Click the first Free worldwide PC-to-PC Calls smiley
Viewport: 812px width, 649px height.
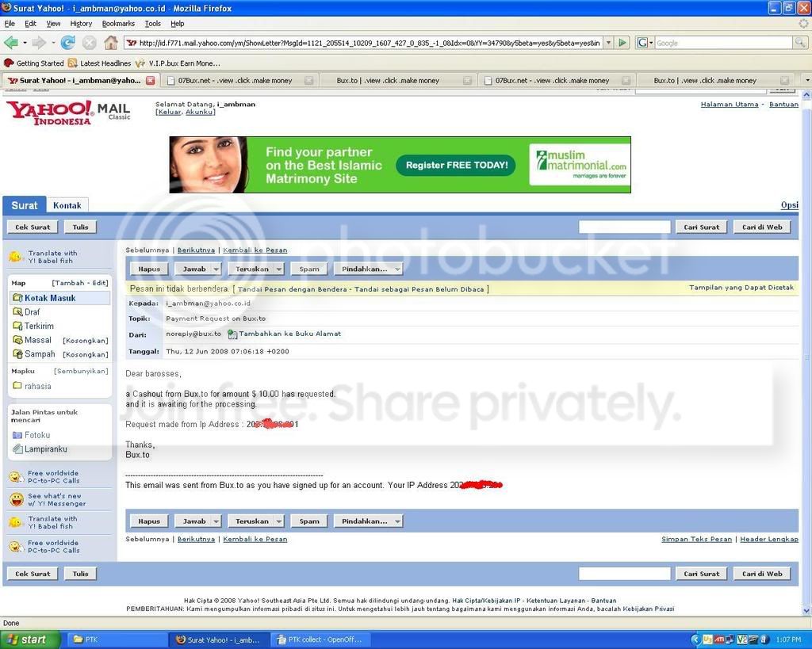click(16, 477)
